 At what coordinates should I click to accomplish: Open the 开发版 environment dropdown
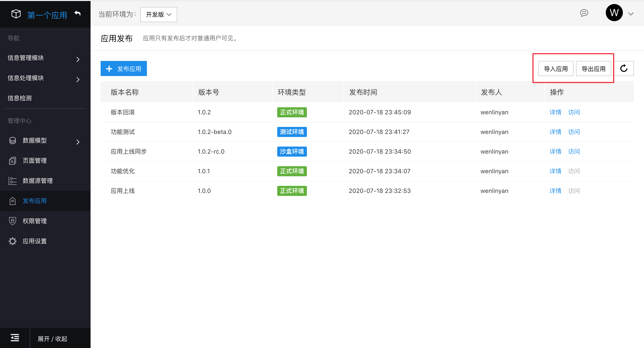point(158,14)
